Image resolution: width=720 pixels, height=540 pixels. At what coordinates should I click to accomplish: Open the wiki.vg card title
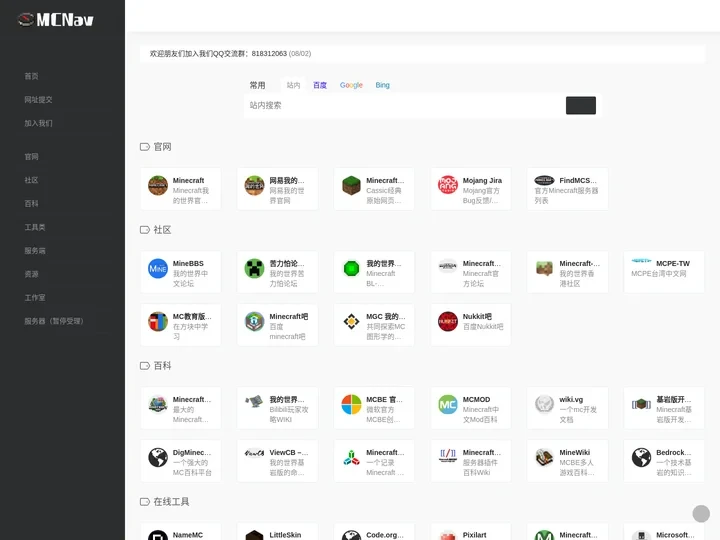pos(571,399)
